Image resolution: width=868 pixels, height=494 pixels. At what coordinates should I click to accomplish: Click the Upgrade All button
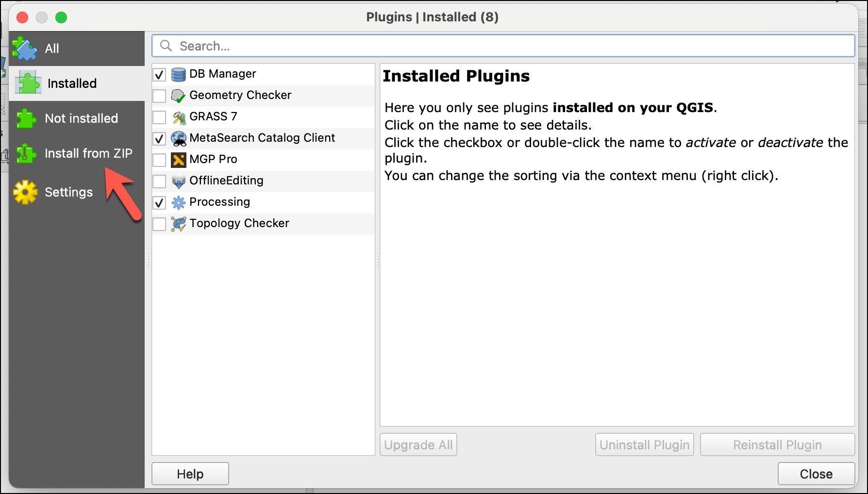(x=418, y=445)
